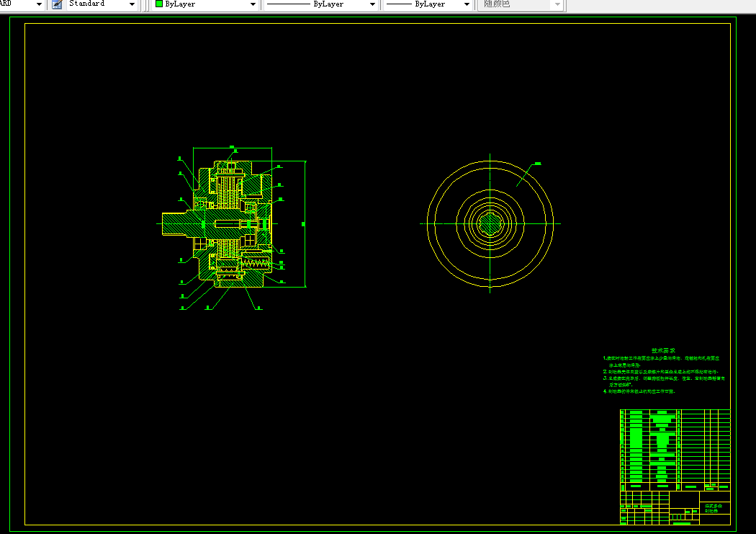Image resolution: width=756 pixels, height=534 pixels.
Task: Select the 技术要求 heading text in drawing
Action: (663, 351)
